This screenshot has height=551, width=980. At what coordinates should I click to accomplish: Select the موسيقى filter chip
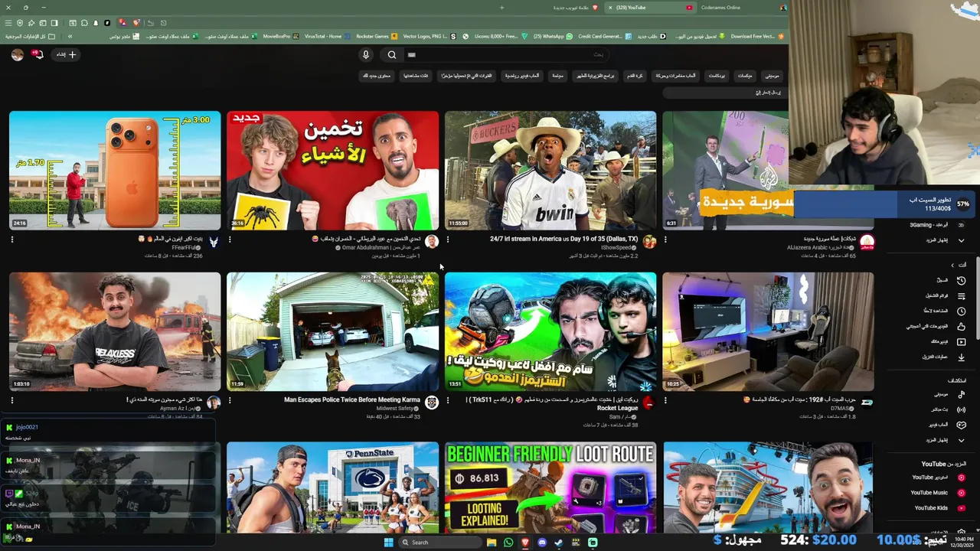pos(772,76)
